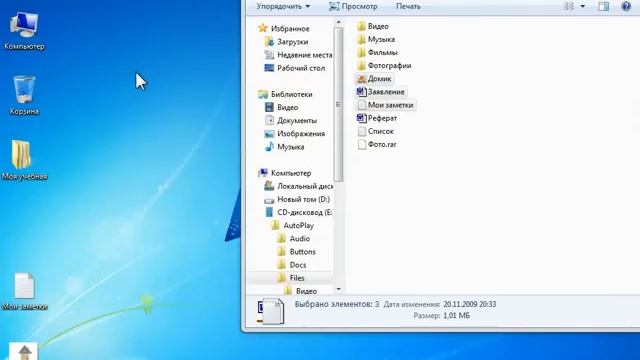Select the Docs folder in tree
This screenshot has height=360, width=640.
291,264
